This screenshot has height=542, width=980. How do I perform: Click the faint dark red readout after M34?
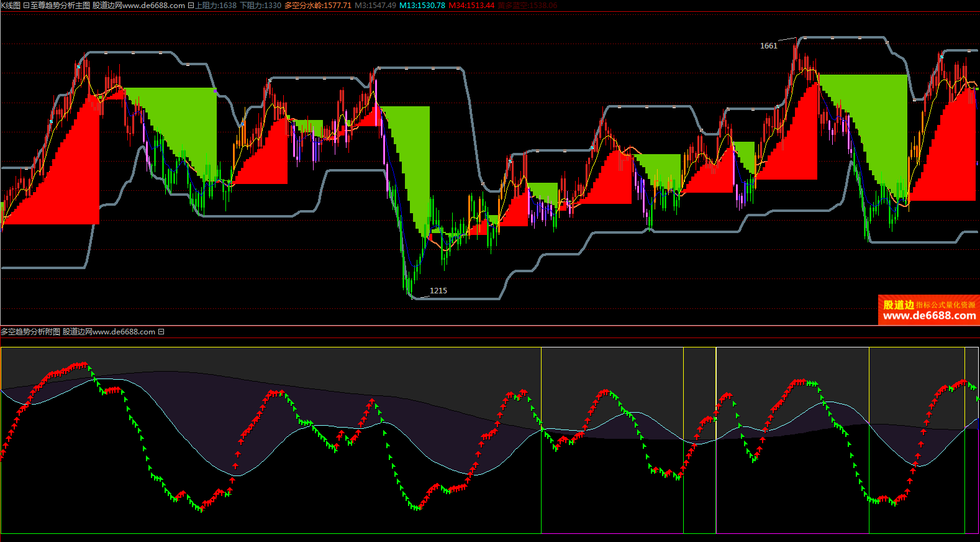click(527, 6)
